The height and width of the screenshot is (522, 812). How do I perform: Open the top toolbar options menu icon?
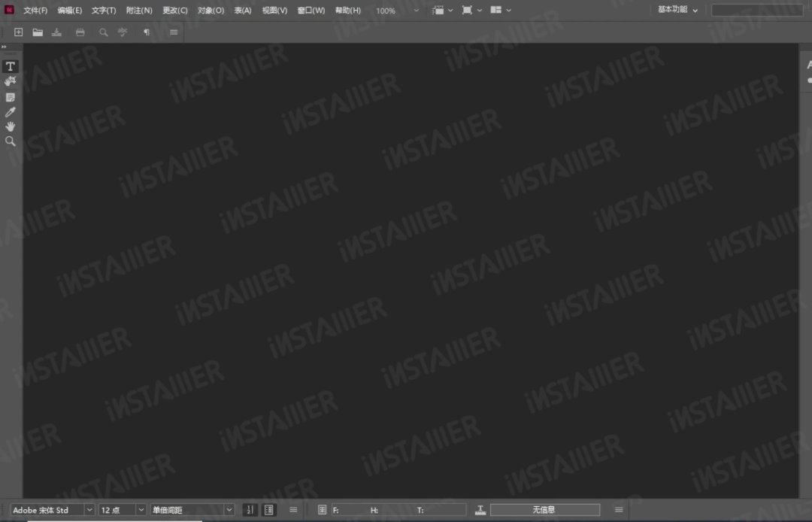(x=174, y=32)
